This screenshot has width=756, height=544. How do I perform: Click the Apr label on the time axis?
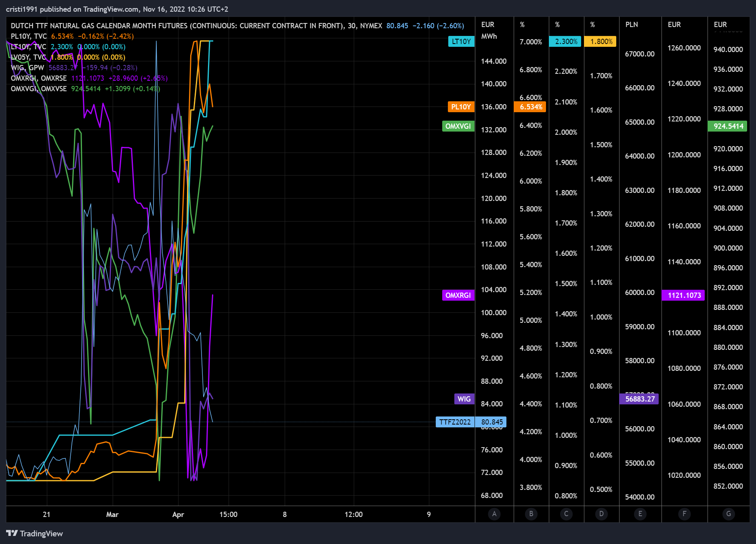(x=178, y=515)
